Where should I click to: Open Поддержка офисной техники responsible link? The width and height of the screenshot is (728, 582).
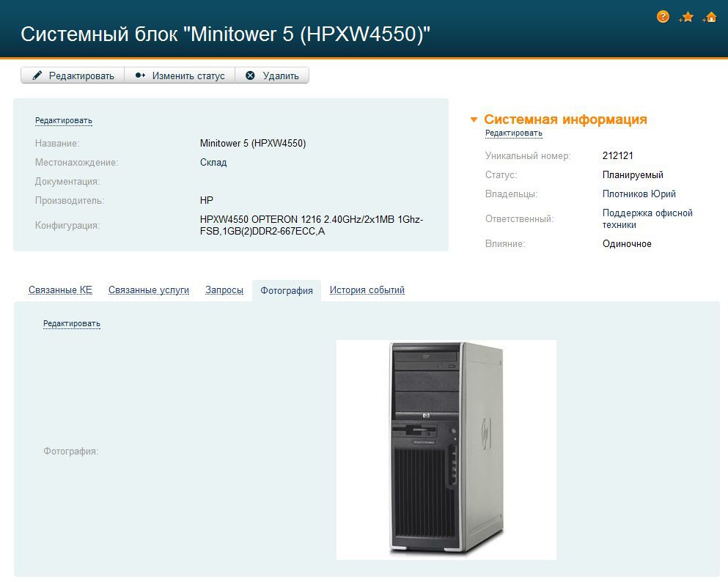(x=647, y=218)
